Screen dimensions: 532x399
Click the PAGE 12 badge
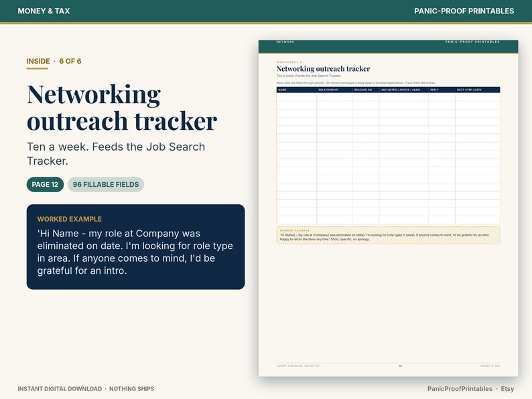pyautogui.click(x=45, y=184)
